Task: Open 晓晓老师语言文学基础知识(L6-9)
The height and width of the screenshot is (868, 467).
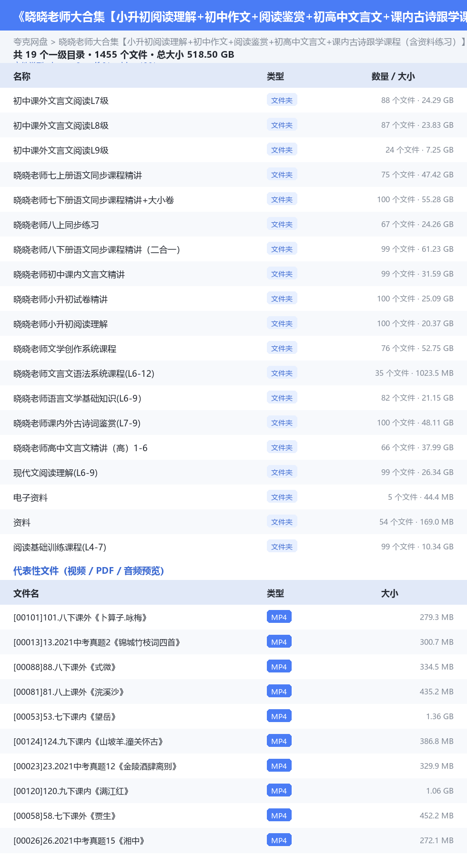Action: (78, 398)
